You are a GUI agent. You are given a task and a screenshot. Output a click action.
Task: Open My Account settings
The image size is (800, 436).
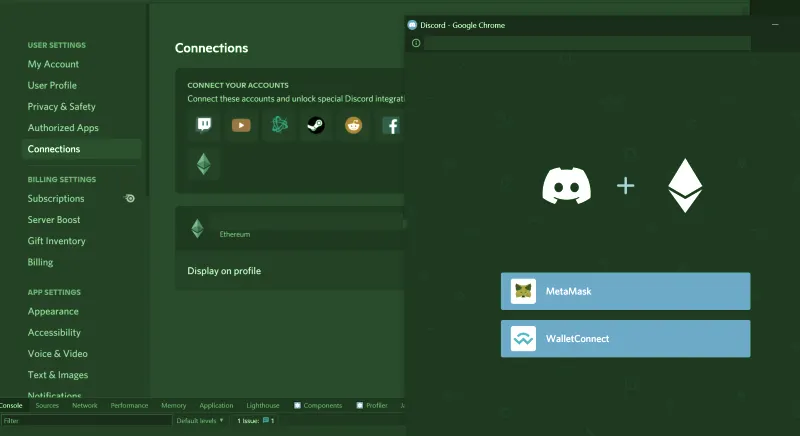click(53, 64)
